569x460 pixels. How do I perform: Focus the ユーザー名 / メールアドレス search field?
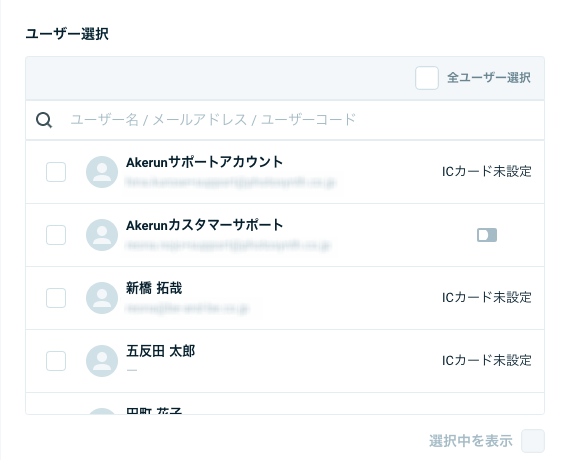285,120
